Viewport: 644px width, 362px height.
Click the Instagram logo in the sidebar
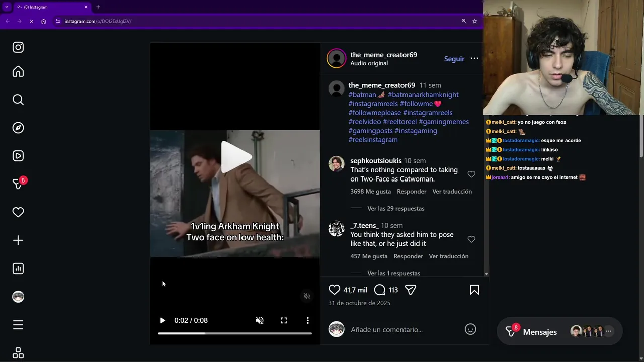click(x=18, y=47)
